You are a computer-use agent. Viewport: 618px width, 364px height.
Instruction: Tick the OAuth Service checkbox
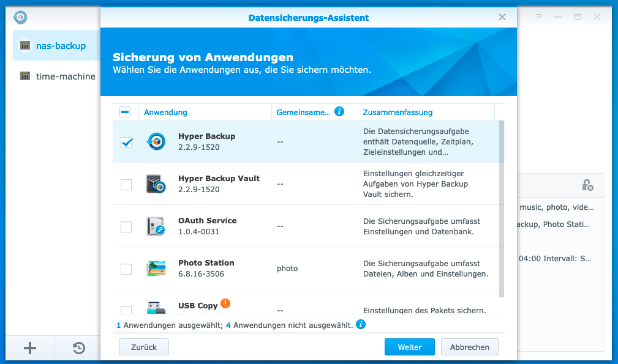(126, 226)
